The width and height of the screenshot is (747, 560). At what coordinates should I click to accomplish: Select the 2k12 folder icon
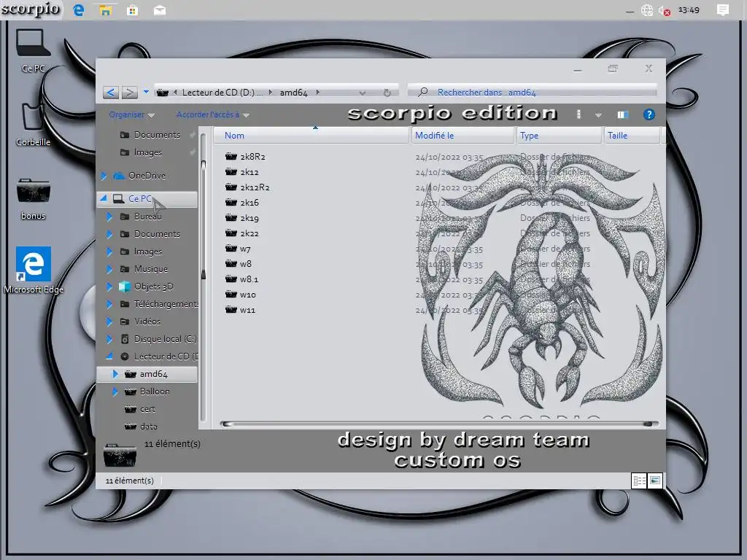[x=231, y=172]
